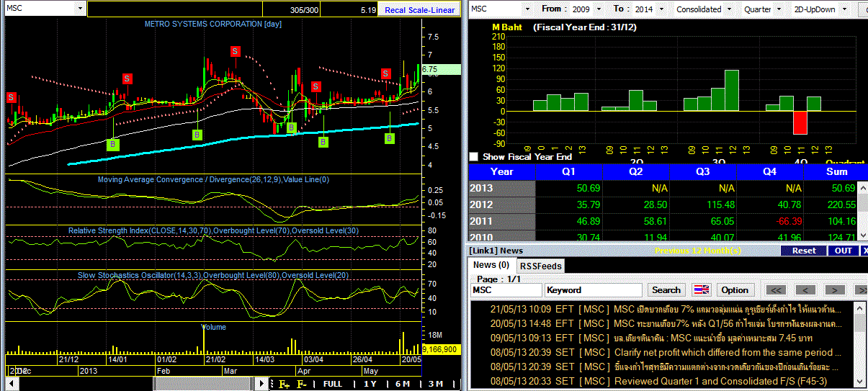Click the Reset button in News header
This screenshot has width=868, height=391.
point(804,251)
